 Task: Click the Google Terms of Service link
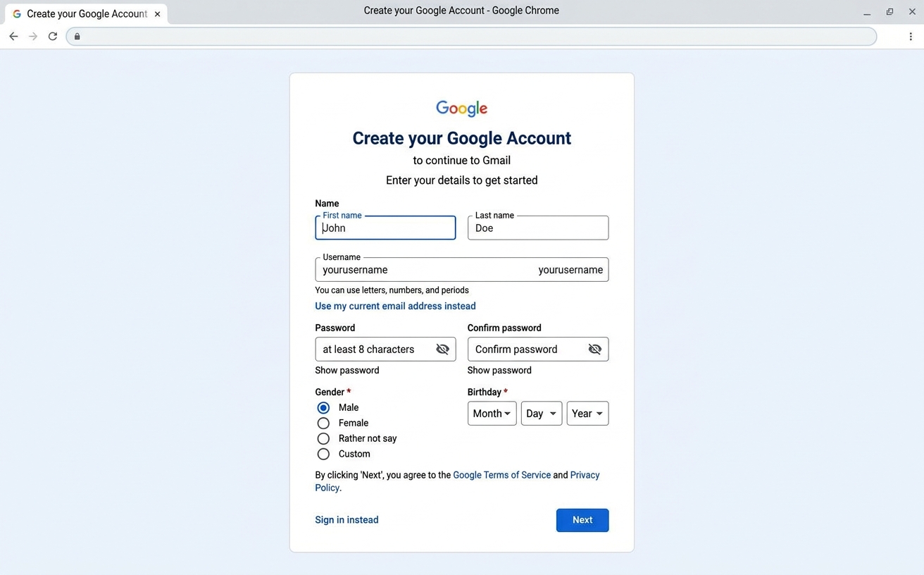[501, 475]
